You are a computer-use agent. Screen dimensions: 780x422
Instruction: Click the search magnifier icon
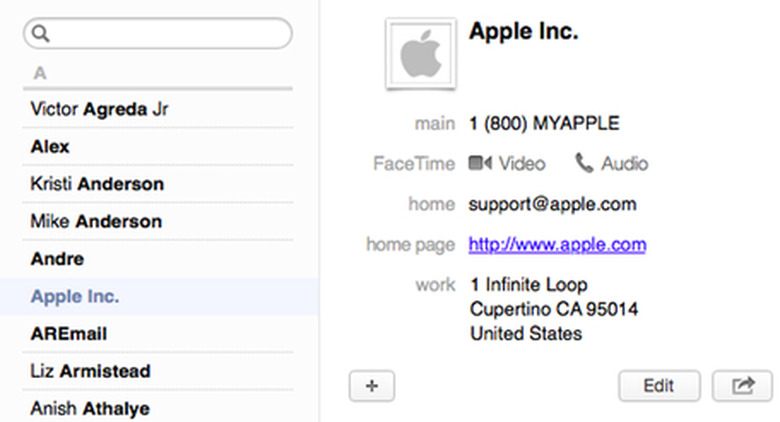[x=41, y=34]
